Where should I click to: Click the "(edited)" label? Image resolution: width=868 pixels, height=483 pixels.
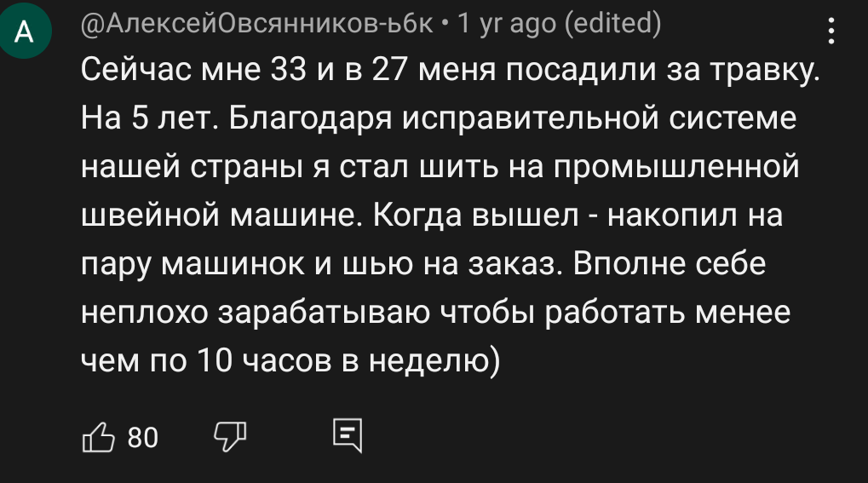pyautogui.click(x=613, y=23)
